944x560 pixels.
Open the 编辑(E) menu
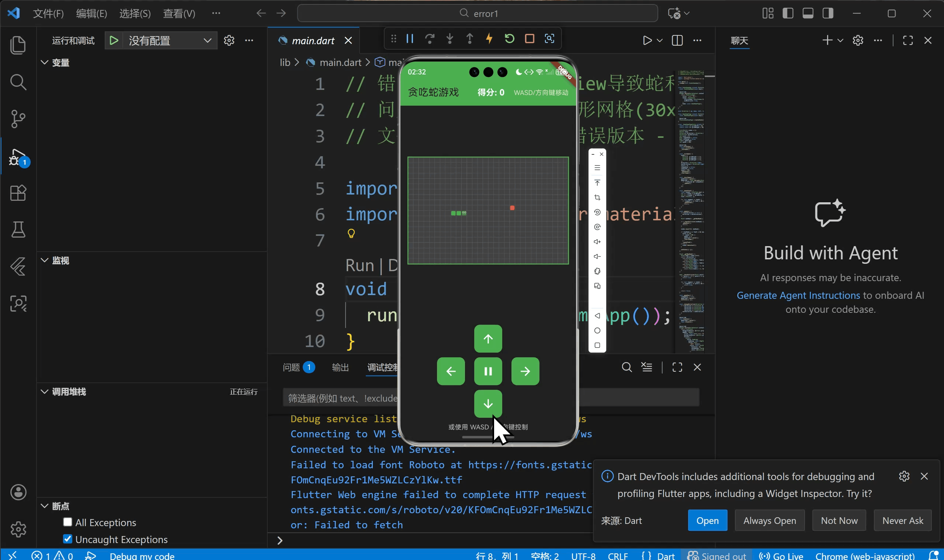pyautogui.click(x=91, y=14)
